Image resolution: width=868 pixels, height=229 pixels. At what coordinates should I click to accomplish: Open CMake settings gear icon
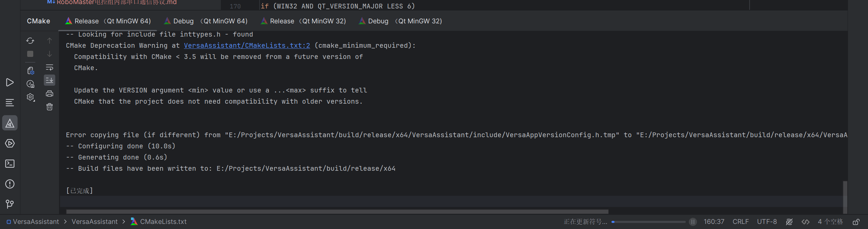click(31, 98)
